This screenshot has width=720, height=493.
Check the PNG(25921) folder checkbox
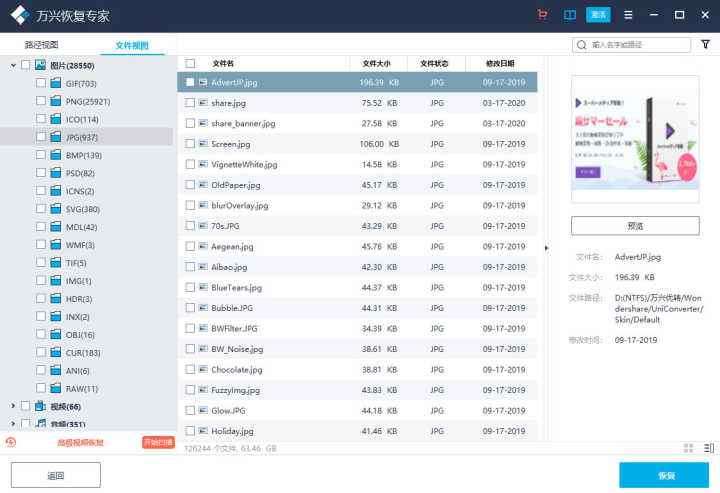point(41,101)
